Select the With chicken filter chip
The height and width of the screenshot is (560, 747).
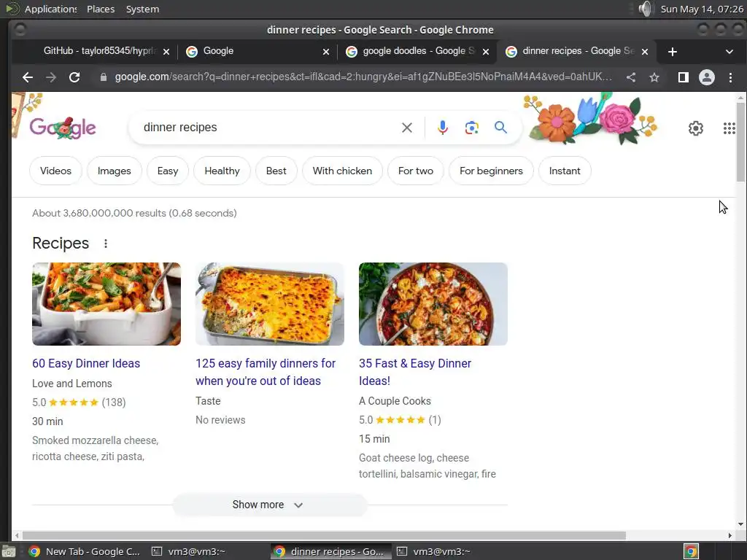tap(342, 171)
